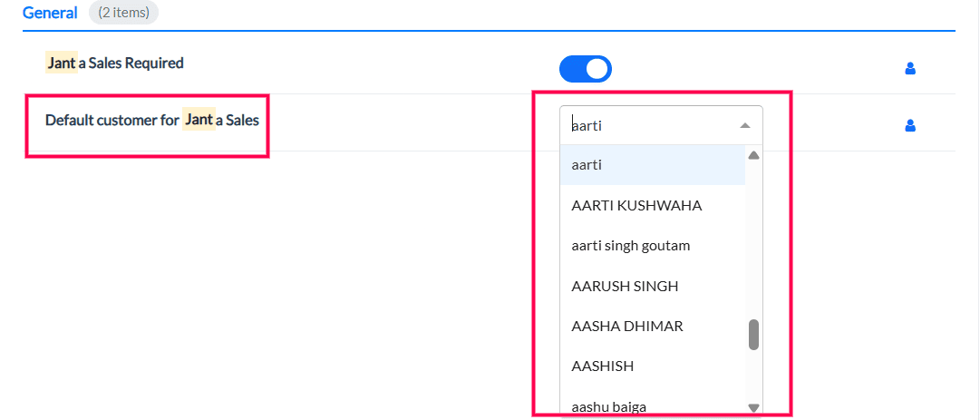This screenshot has height=420, width=980.
Task: Disable the Janta Sales Required toggle
Action: pyautogui.click(x=586, y=69)
